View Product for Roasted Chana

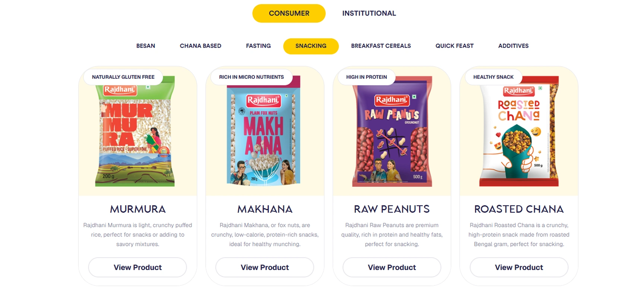(519, 267)
